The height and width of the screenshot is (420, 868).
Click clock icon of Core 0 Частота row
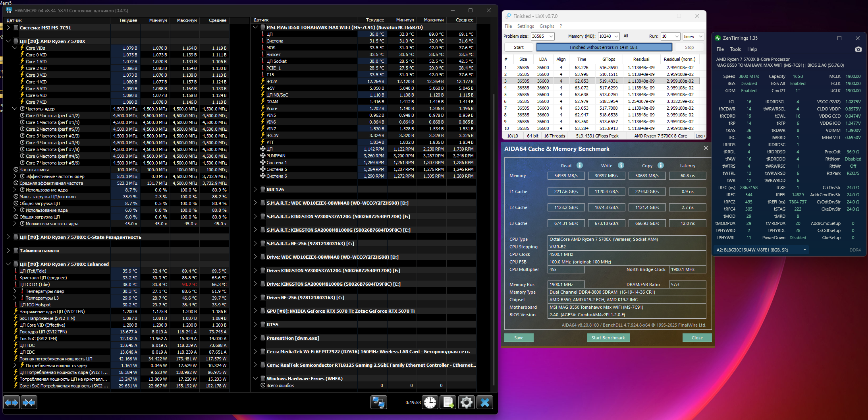pyautogui.click(x=22, y=116)
